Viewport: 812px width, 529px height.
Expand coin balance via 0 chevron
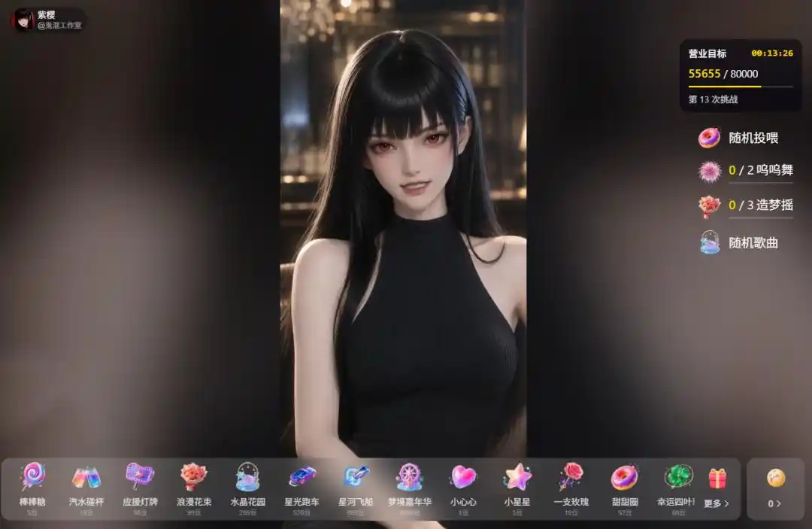coord(774,503)
